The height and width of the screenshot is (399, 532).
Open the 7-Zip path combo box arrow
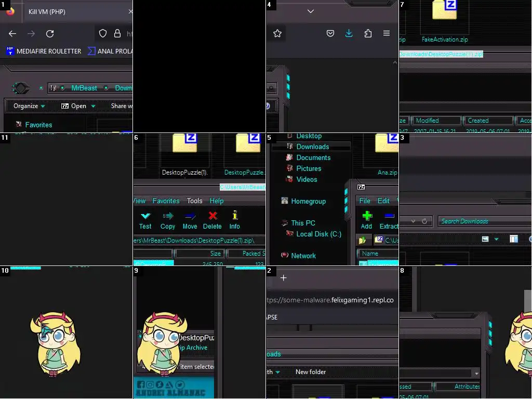click(477, 373)
